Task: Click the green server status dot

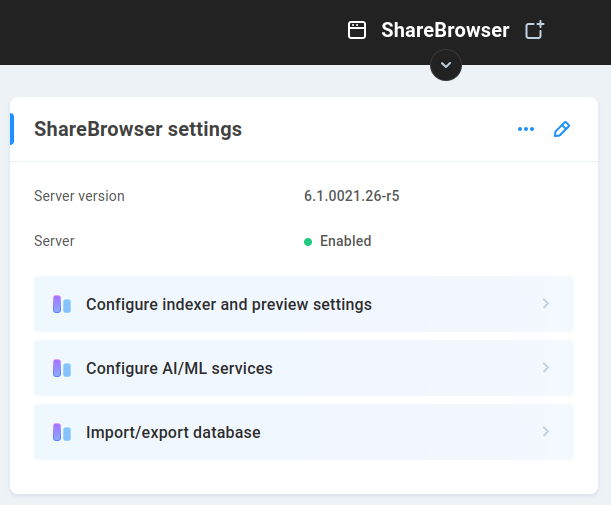Action: point(308,242)
